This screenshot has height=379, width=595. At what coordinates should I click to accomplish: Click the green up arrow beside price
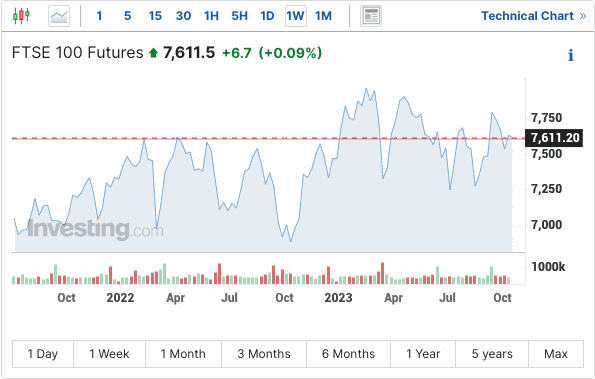[x=153, y=53]
